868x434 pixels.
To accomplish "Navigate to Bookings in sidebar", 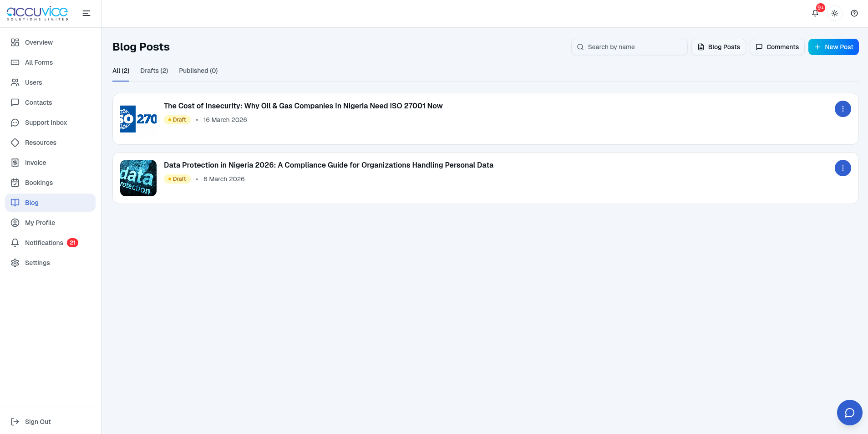I will (39, 183).
